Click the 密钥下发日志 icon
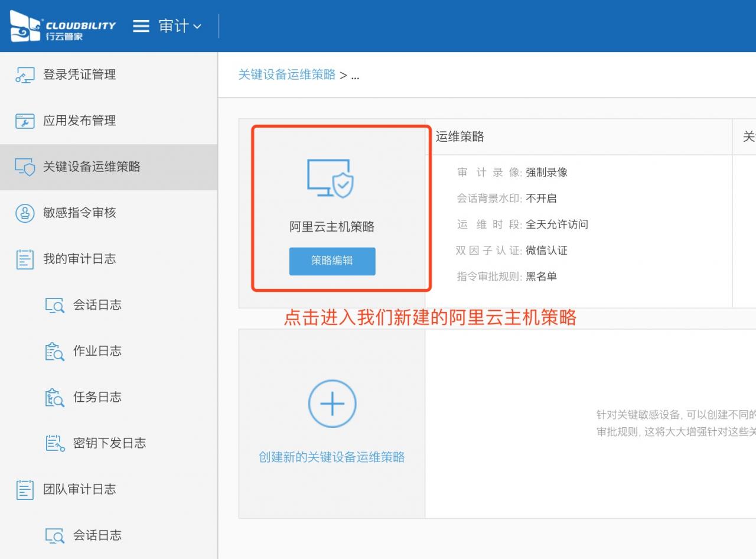The height and width of the screenshot is (559, 756). click(55, 444)
